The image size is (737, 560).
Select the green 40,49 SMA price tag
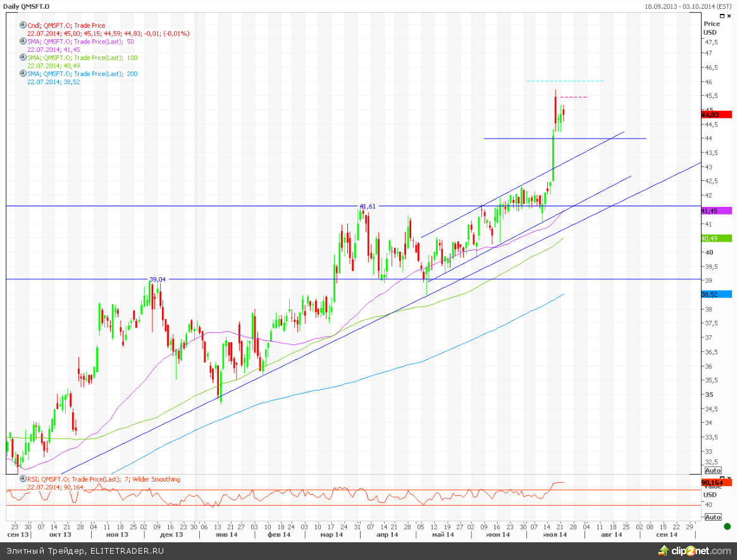[x=716, y=239]
